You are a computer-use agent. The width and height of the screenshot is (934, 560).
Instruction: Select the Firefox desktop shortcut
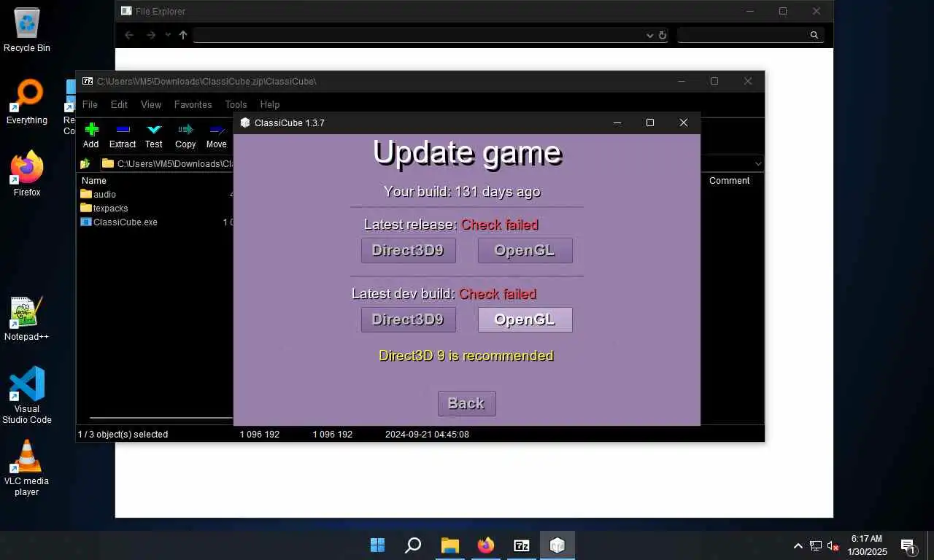tap(27, 174)
